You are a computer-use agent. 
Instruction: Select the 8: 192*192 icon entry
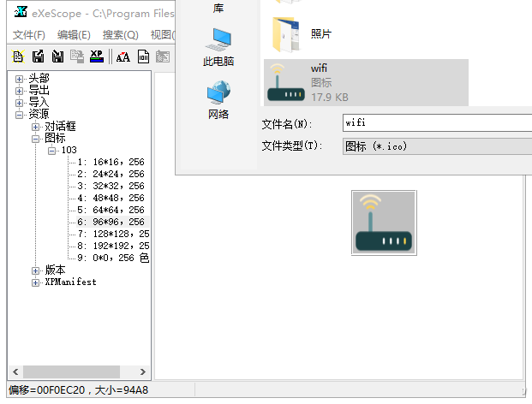[x=113, y=246]
